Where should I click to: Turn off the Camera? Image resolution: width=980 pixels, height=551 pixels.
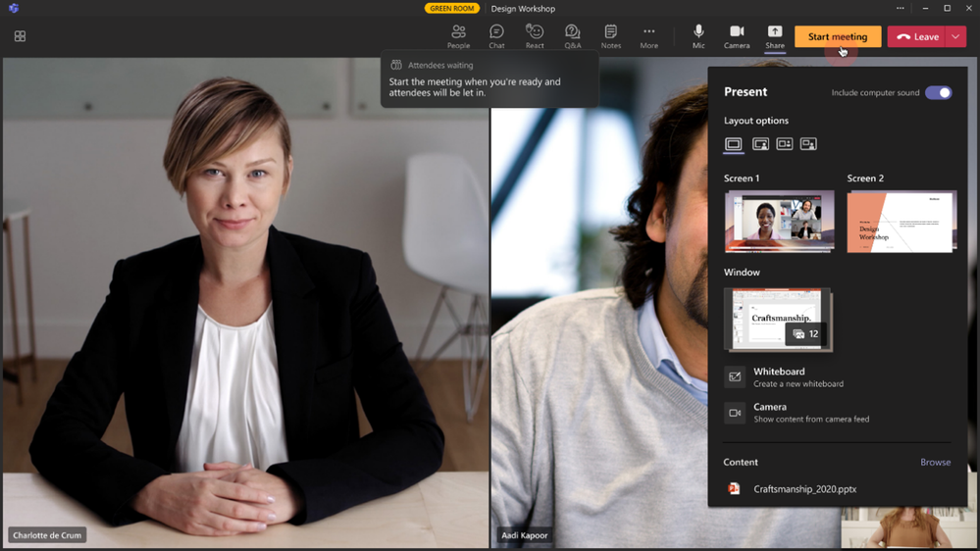(x=737, y=36)
